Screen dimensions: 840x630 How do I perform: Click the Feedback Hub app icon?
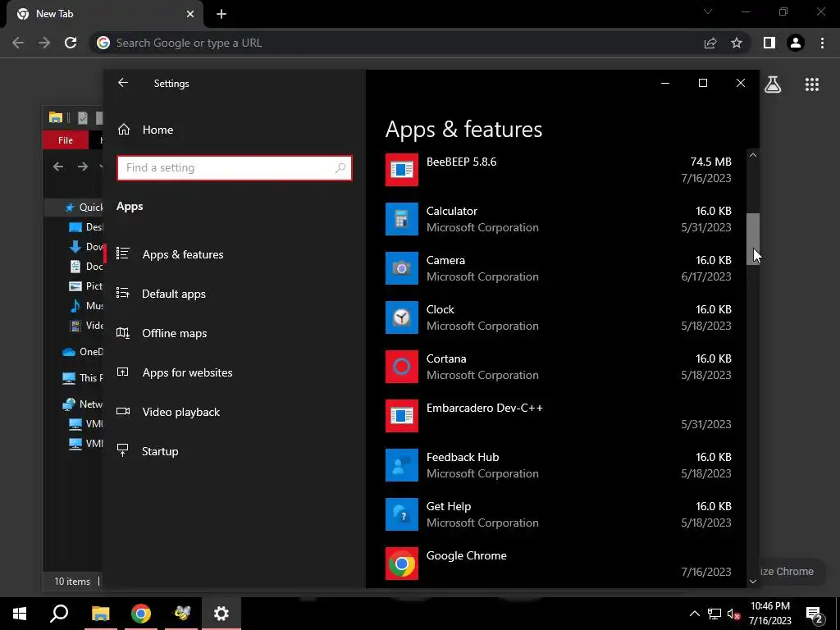click(402, 466)
